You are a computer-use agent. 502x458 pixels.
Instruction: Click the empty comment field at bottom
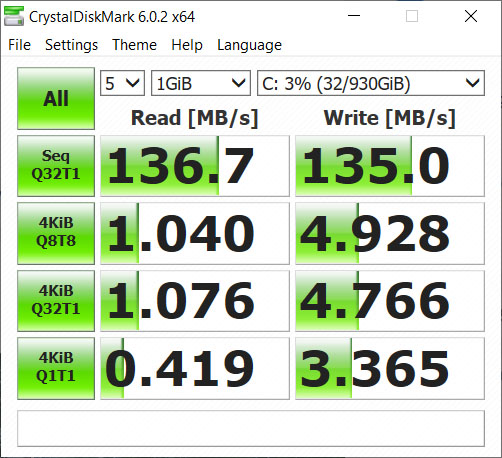pos(251,428)
